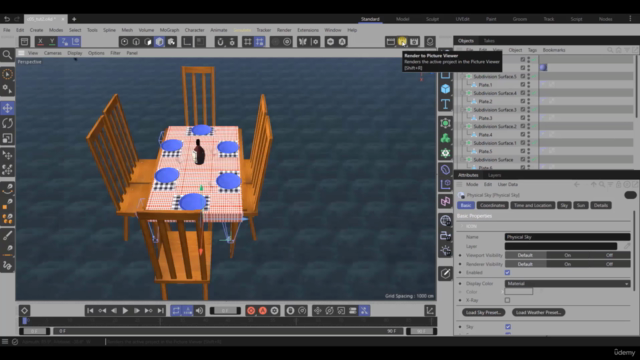The image size is (640, 360).
Task: Click the timeline sound speaker icon
Action: [199, 311]
